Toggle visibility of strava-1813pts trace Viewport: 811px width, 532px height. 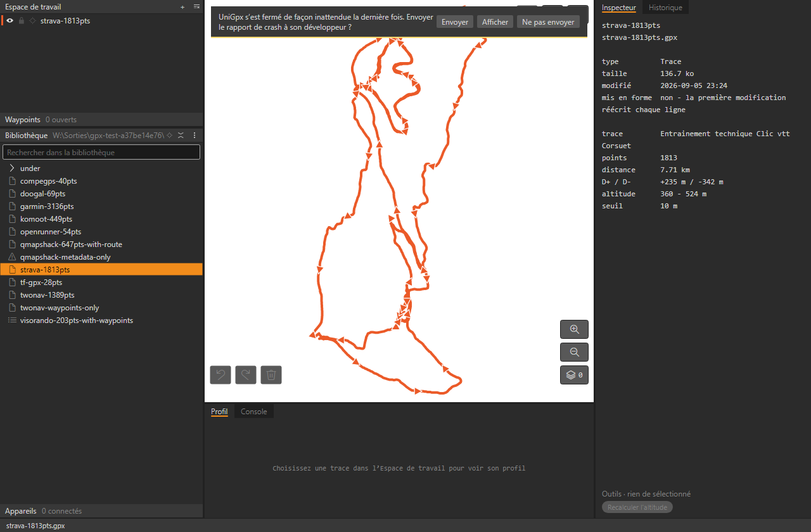coord(10,21)
